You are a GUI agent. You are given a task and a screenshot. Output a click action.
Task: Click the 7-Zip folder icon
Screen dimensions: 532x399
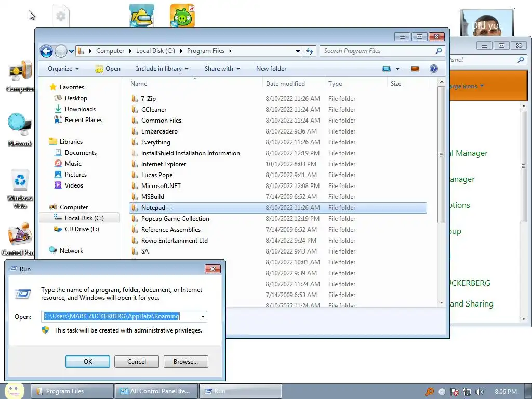tap(135, 99)
